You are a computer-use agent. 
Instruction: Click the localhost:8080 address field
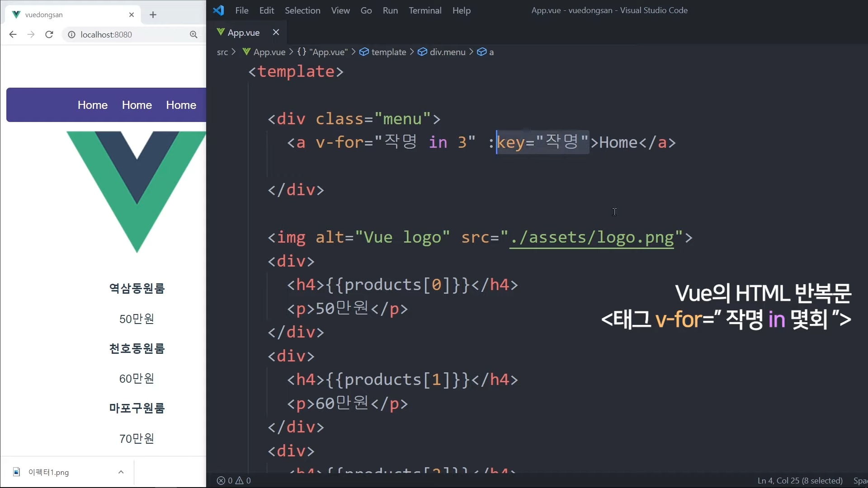(131, 34)
